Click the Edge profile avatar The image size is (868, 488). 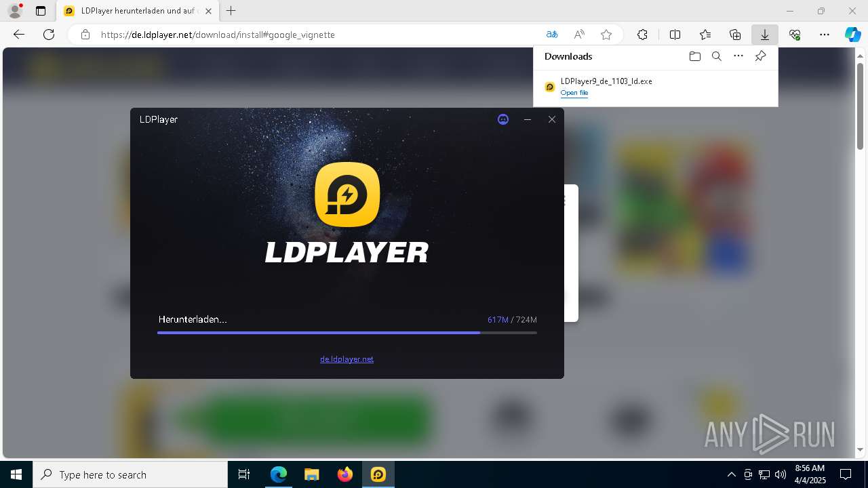pyautogui.click(x=15, y=11)
